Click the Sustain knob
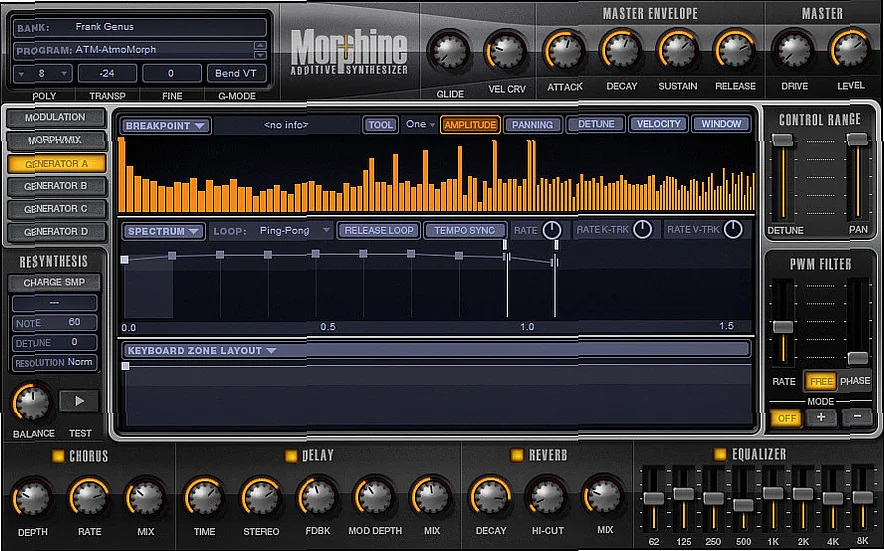This screenshot has height=551, width=884. [678, 50]
